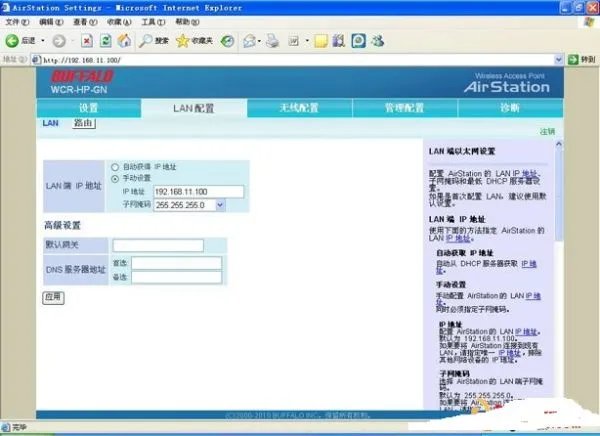600x436 pixels.
Task: Click the IP address input field
Action: click(199, 191)
